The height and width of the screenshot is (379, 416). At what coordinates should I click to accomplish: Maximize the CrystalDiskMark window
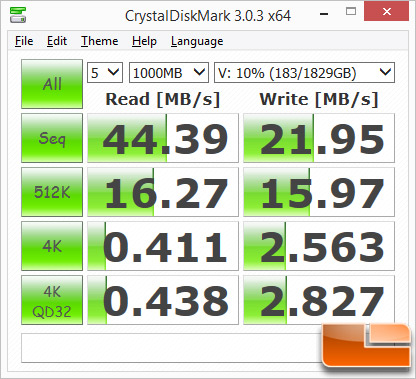point(351,12)
